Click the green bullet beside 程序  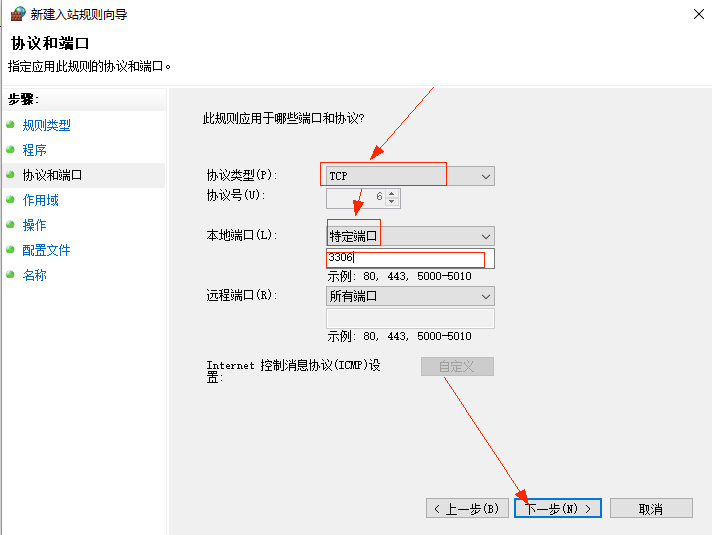click(x=11, y=150)
